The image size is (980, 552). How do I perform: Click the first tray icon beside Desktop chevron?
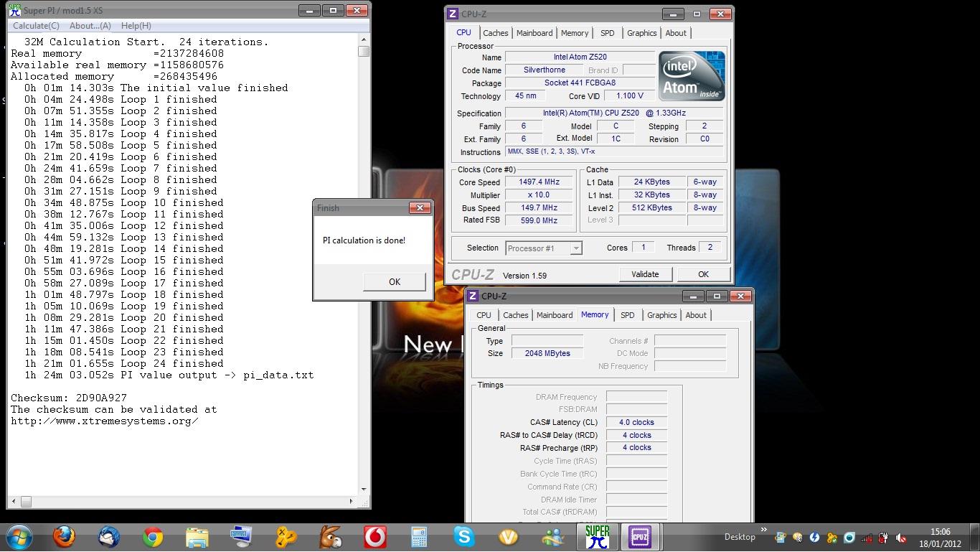(x=780, y=537)
